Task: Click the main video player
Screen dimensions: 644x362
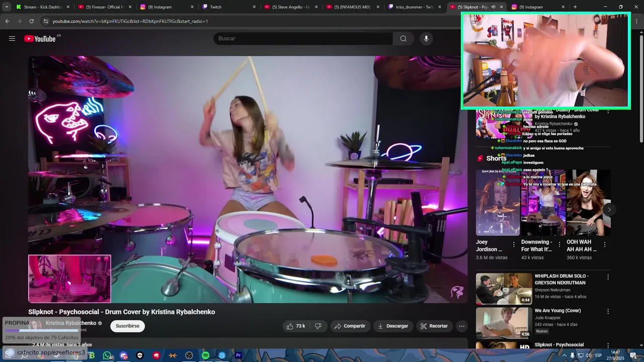Action: pyautogui.click(x=248, y=179)
